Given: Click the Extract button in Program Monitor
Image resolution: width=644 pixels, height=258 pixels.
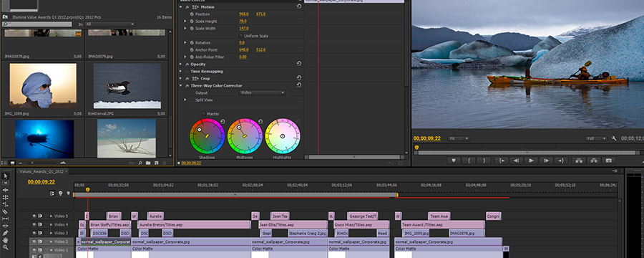Looking at the screenshot, I should click(593, 161).
